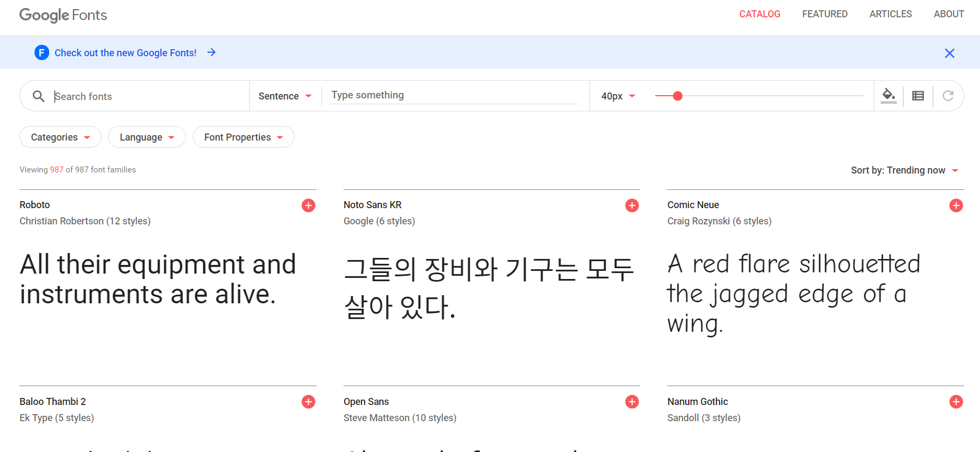Click 'Christian Robertson (12 styles)' text

click(85, 221)
